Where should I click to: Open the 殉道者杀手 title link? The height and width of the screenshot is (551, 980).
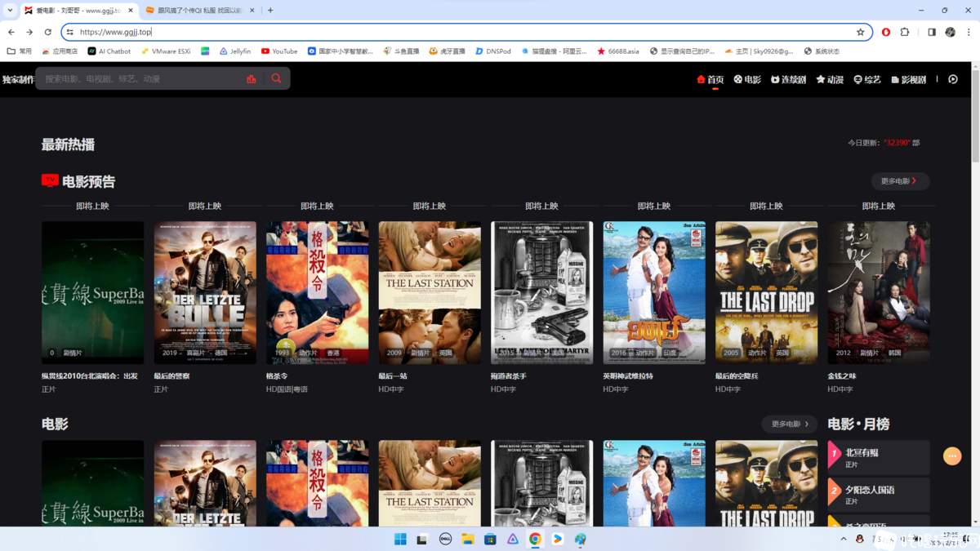[510, 376]
